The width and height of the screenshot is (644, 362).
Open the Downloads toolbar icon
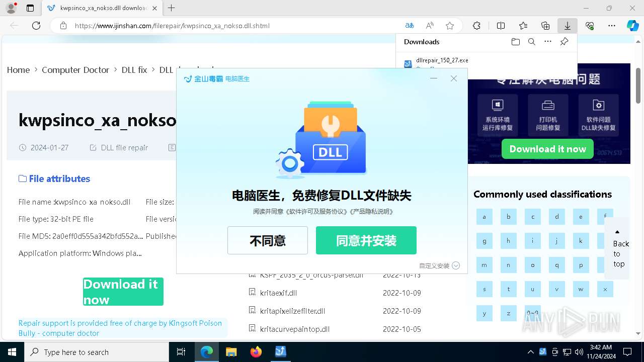point(567,26)
